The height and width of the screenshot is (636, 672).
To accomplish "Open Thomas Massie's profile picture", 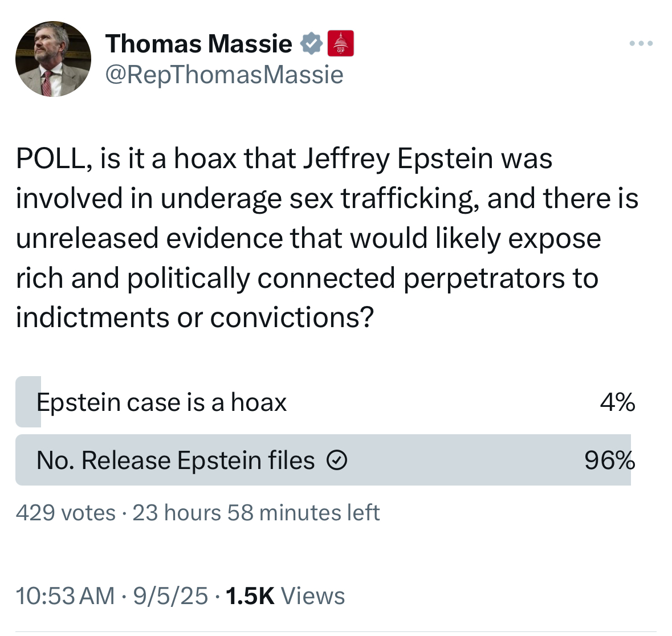I will 53,59.
